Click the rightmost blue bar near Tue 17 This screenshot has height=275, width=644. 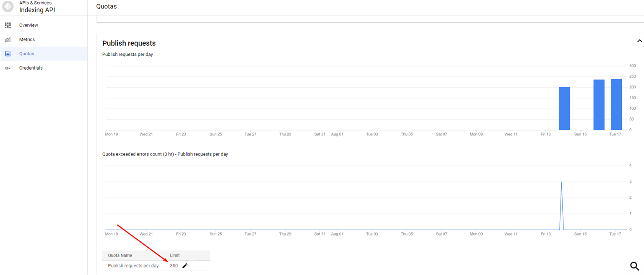[x=616, y=105]
